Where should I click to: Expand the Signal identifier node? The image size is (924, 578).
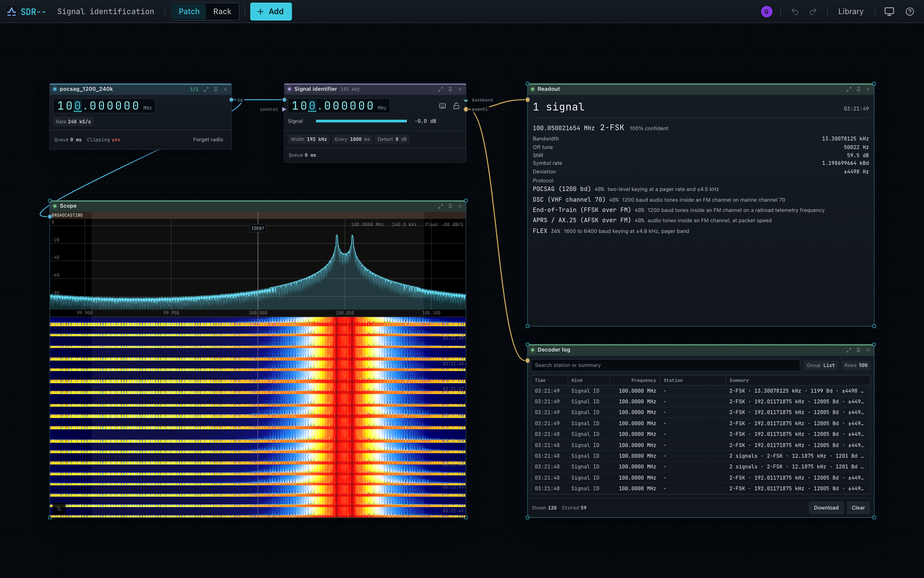tap(441, 89)
